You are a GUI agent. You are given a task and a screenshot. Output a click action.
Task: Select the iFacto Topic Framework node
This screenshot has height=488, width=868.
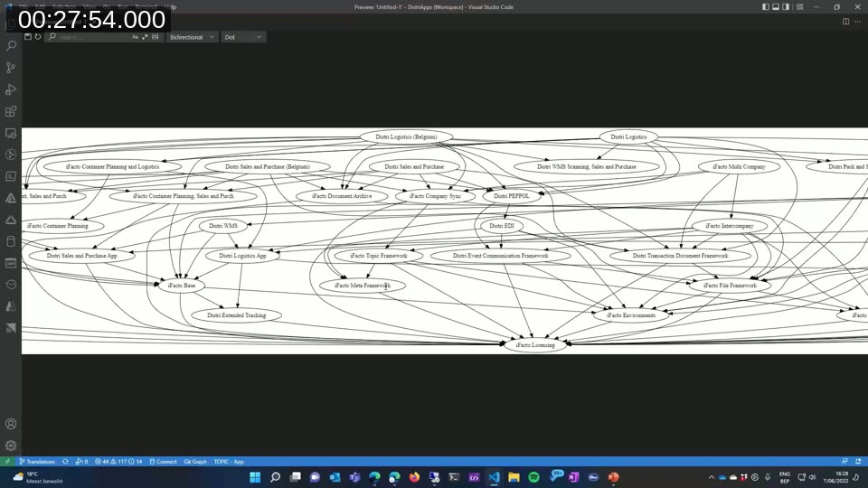click(x=379, y=256)
